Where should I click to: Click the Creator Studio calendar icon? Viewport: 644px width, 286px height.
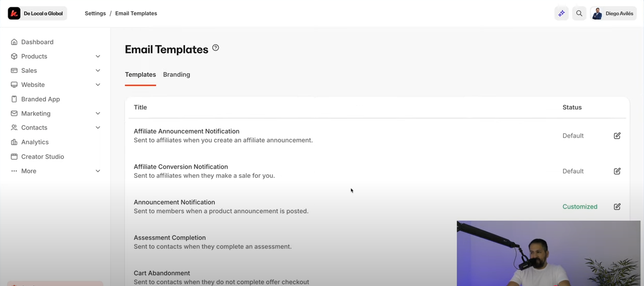click(x=14, y=157)
